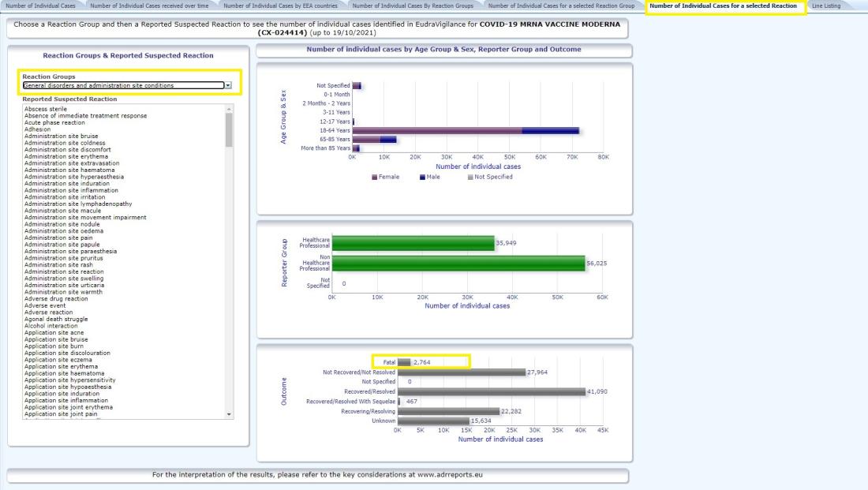868x490 pixels.
Task: Click the Recovering/Resolving outcome bar
Action: (x=448, y=411)
